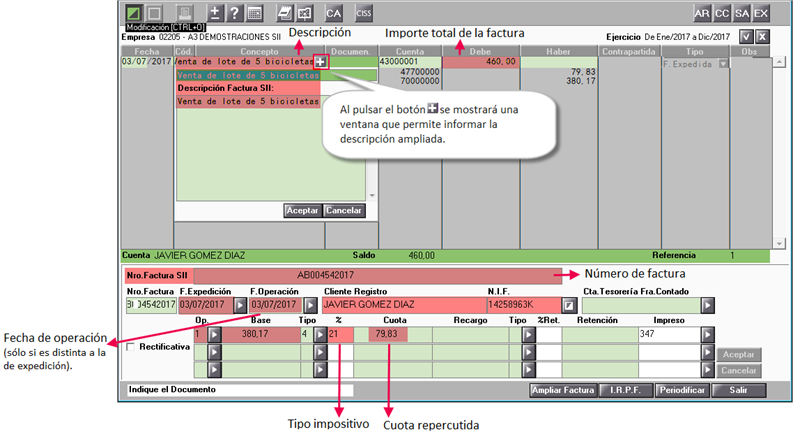Open the help question mark icon
The image size is (793, 437).
235,13
